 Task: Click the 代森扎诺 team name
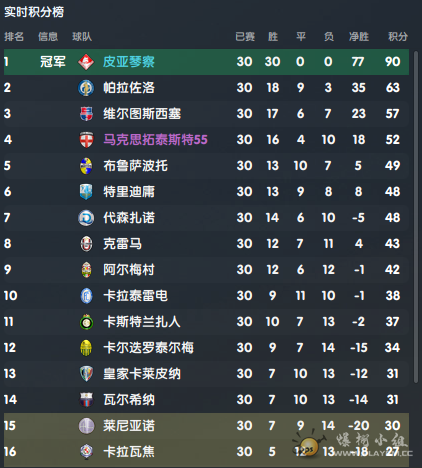click(129, 218)
